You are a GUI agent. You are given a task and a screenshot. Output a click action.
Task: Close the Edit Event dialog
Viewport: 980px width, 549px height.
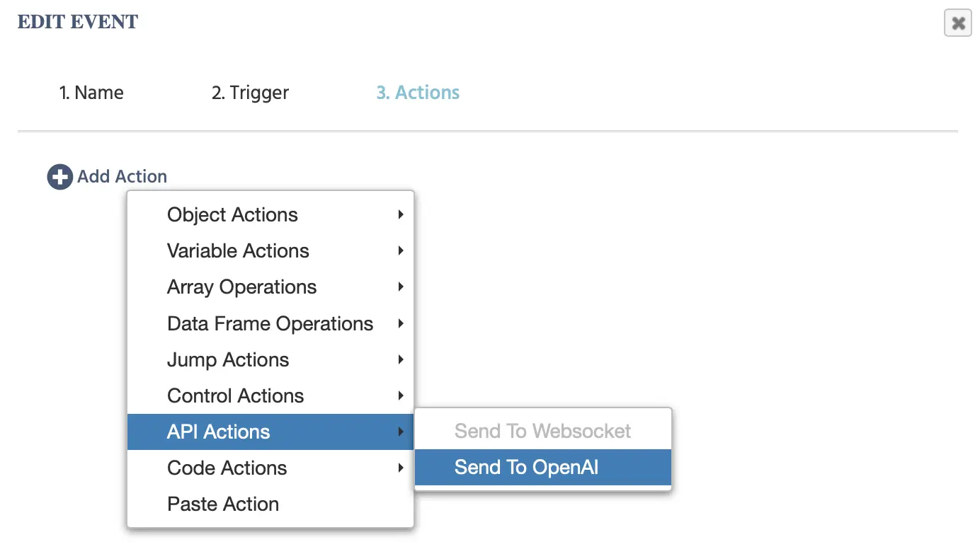click(x=957, y=23)
